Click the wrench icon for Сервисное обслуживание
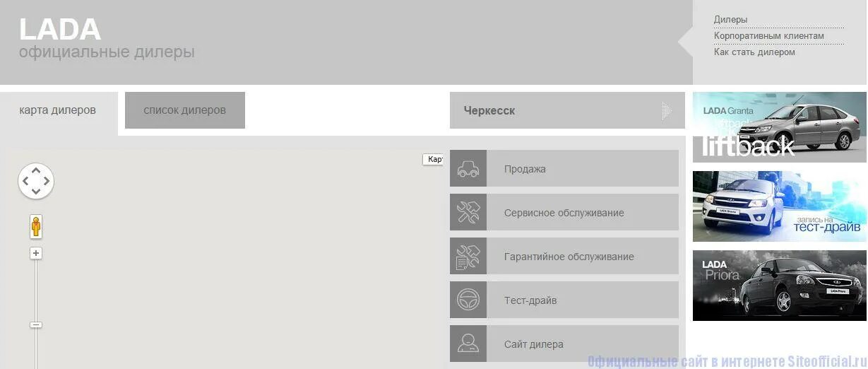Image resolution: width=868 pixels, height=369 pixels. click(x=468, y=212)
